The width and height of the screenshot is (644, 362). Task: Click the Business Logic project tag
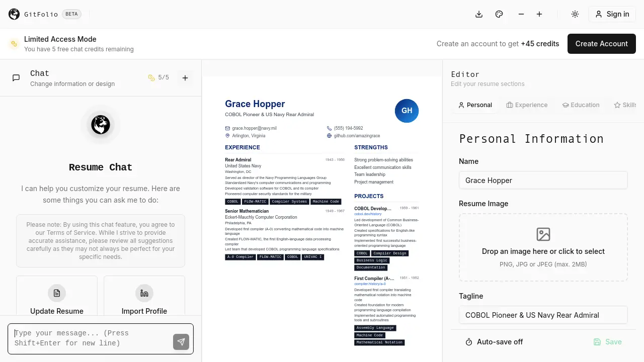click(372, 260)
